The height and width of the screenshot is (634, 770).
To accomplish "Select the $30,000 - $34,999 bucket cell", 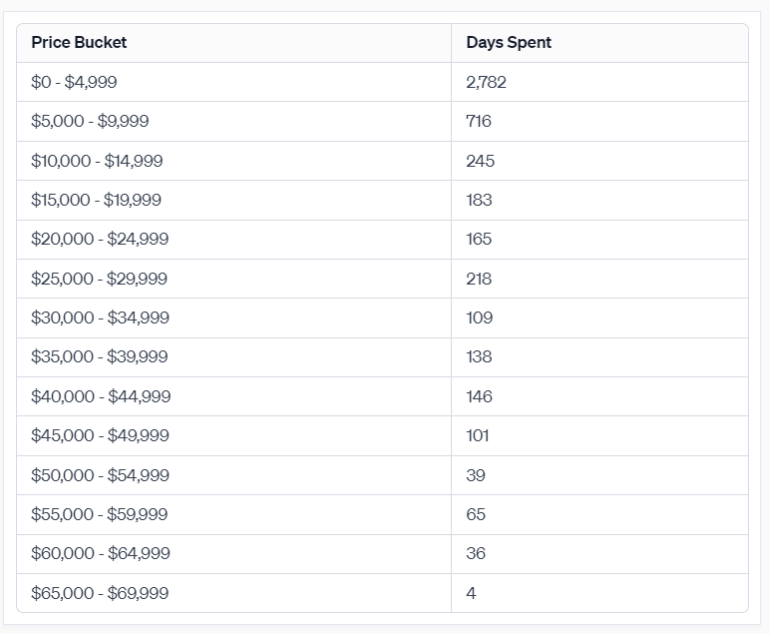I will [100, 318].
